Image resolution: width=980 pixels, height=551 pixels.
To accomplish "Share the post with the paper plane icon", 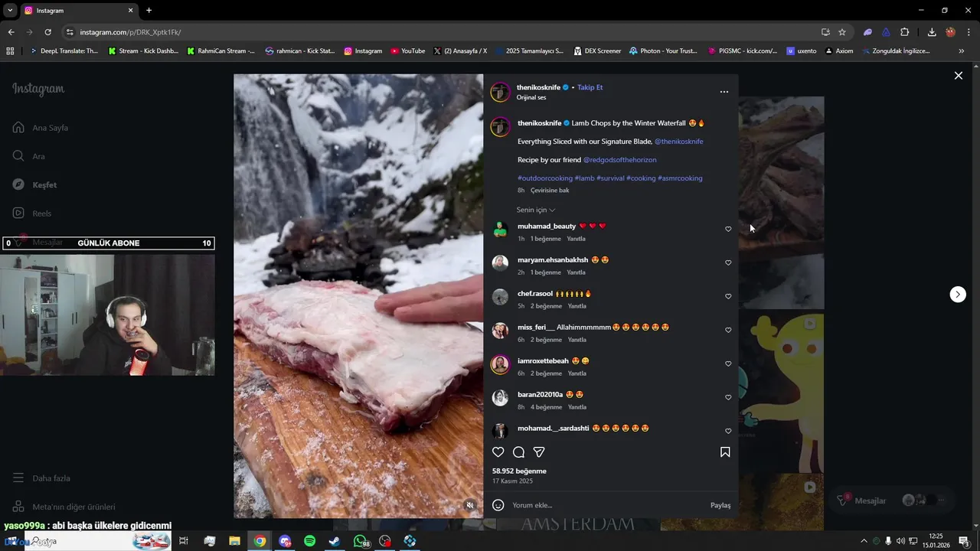I will click(x=539, y=452).
